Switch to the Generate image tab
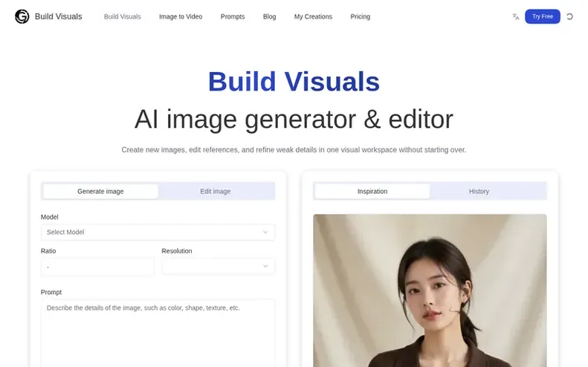The width and height of the screenshot is (588, 367). [100, 191]
